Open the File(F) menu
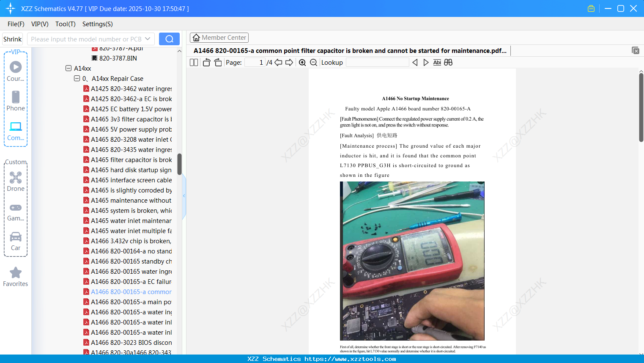Viewport: 644px width, 363px height. (x=16, y=24)
